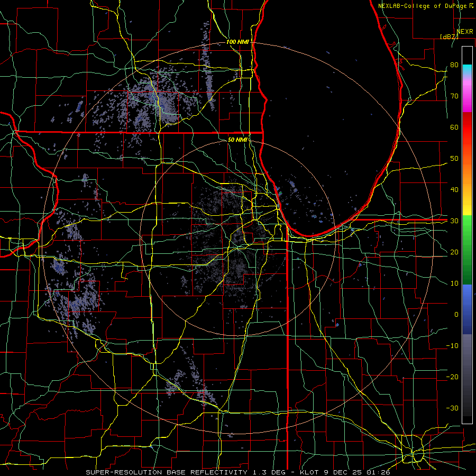
Task: Select the -30 dBZ scale label
Action: coord(452,408)
